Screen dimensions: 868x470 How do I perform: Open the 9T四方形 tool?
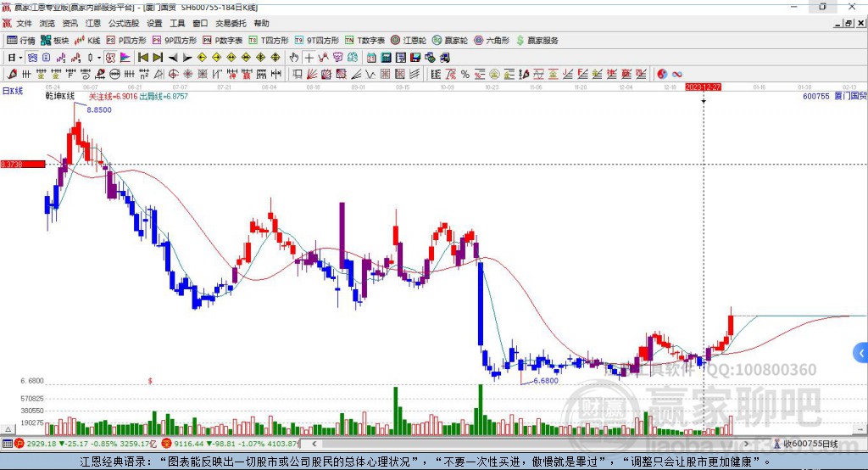[317, 41]
